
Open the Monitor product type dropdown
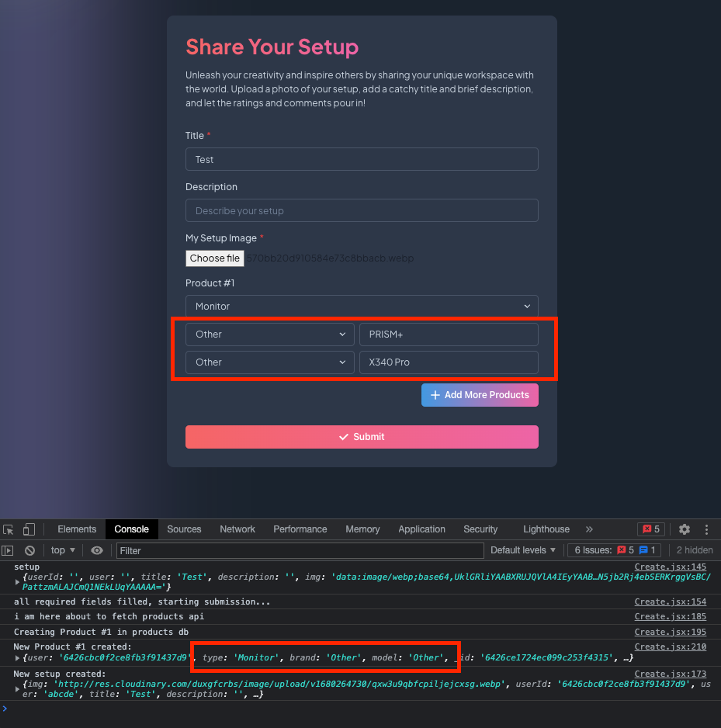(362, 306)
